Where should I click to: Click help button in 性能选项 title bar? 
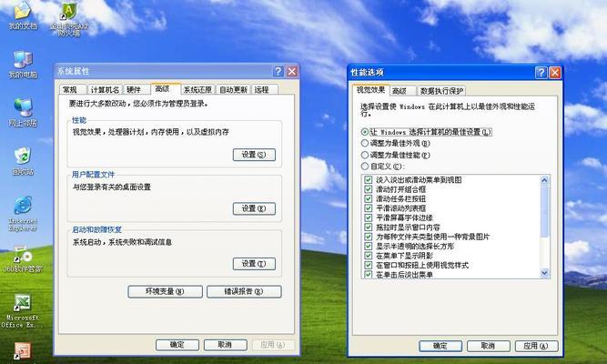pyautogui.click(x=541, y=73)
